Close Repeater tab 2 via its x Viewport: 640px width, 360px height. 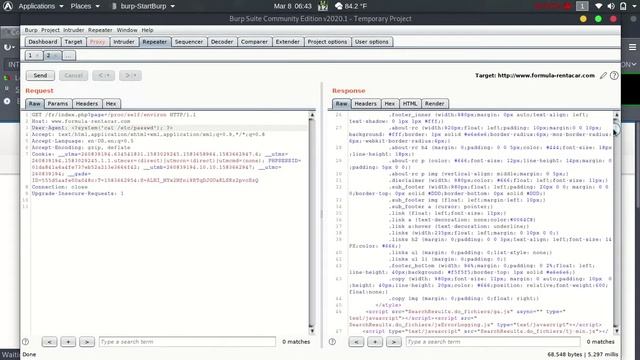click(56, 56)
